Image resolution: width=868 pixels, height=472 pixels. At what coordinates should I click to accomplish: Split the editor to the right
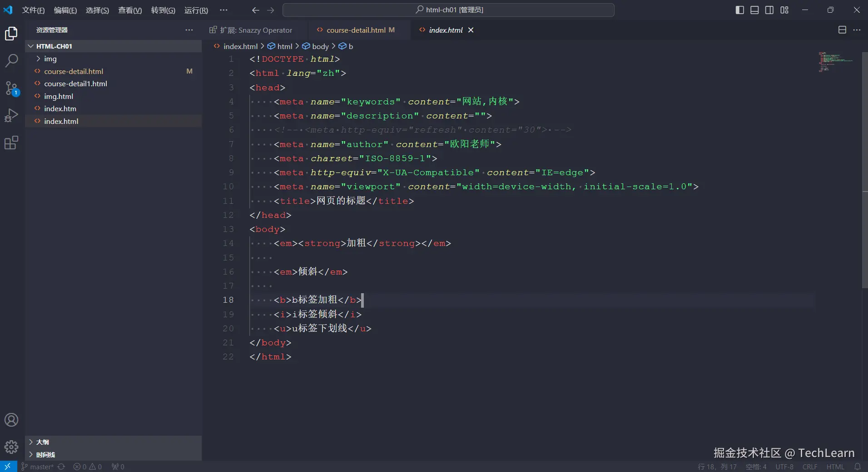coord(842,30)
